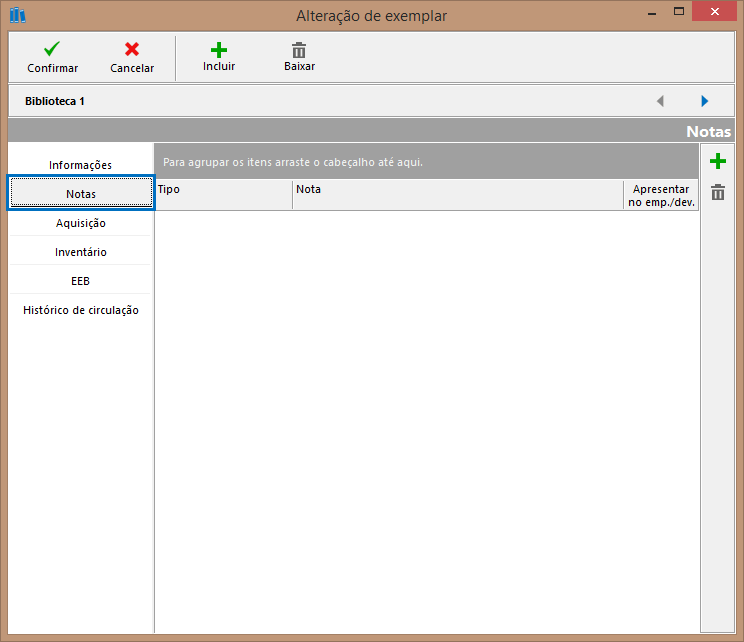The image size is (744, 642).
Task: Maximize the Alteração de exemplar window
Action: pos(679,12)
